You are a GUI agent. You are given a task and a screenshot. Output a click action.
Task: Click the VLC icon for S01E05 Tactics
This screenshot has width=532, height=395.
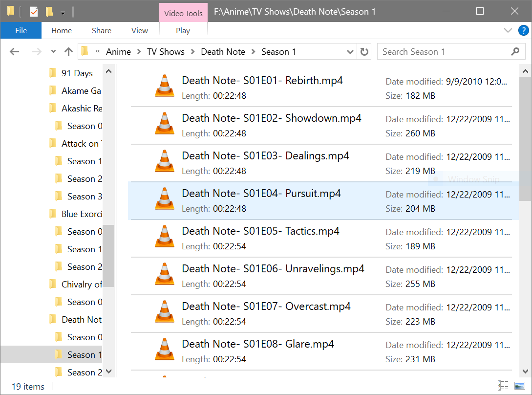coord(165,237)
